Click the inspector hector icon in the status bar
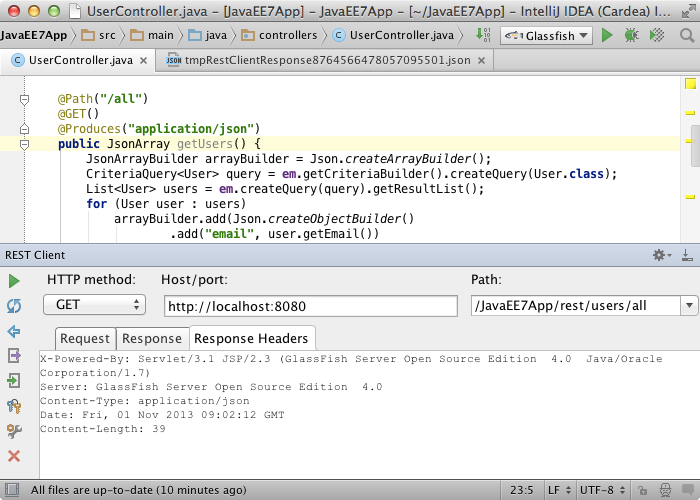 coord(665,490)
